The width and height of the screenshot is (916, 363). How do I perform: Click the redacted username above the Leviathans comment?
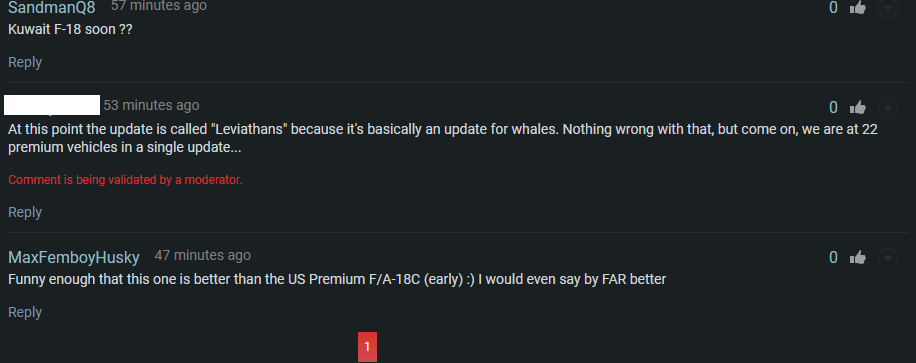click(52, 105)
